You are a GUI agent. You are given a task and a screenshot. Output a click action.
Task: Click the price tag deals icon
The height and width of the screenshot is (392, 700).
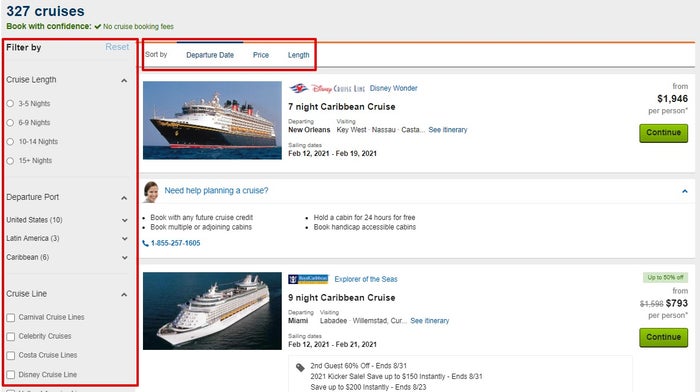pyautogui.click(x=300, y=367)
